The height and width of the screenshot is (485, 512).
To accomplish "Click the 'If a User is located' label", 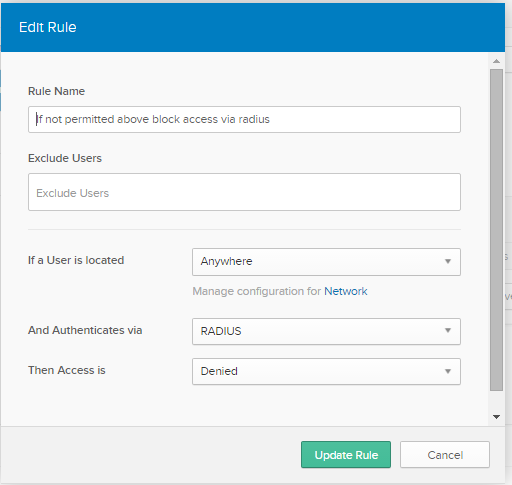I will pos(76,260).
